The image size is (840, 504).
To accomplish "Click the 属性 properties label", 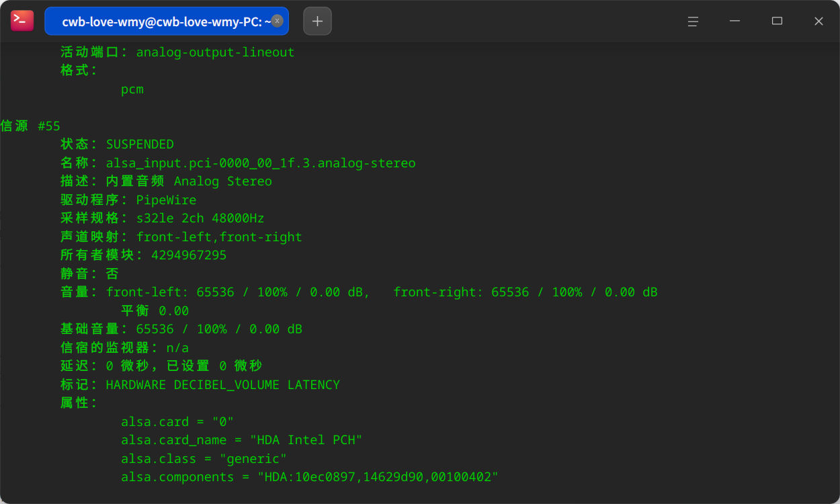I will (79, 403).
